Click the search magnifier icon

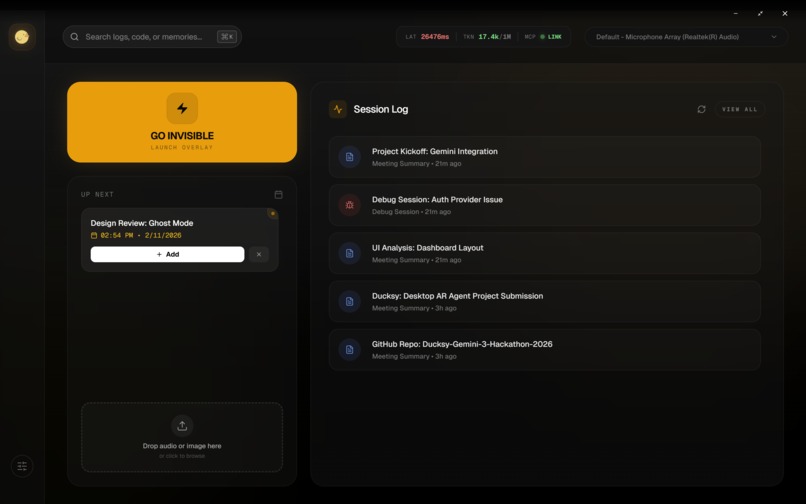[x=75, y=37]
